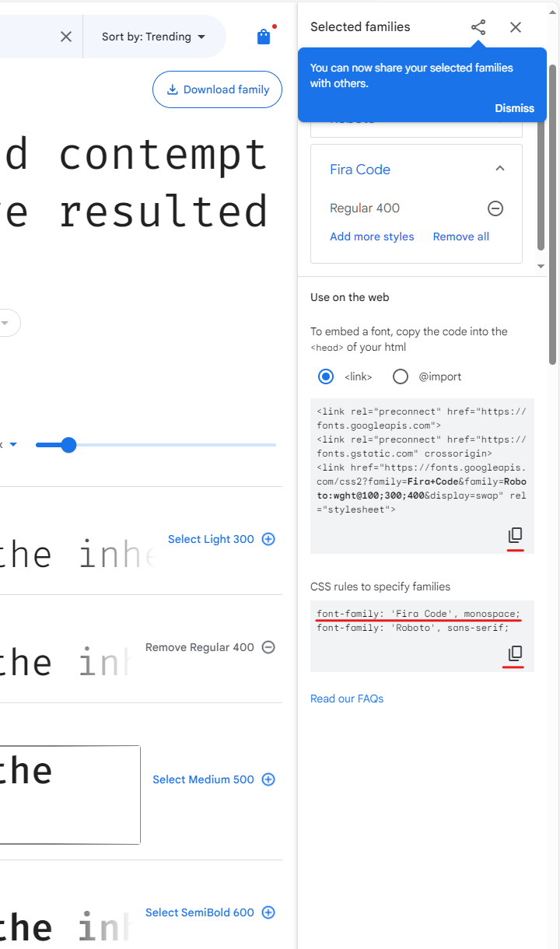Click the Selected families title
The height and width of the screenshot is (949, 560).
(360, 27)
